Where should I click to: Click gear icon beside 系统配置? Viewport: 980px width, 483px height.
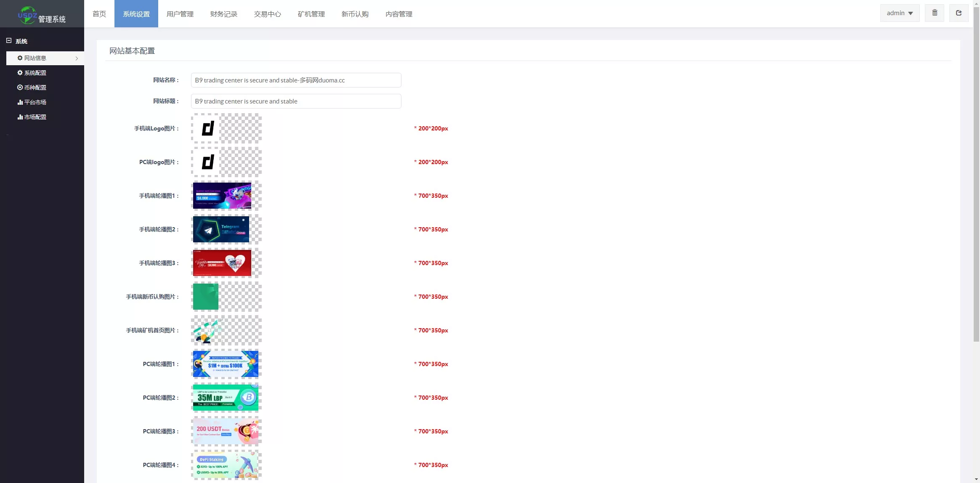[20, 73]
